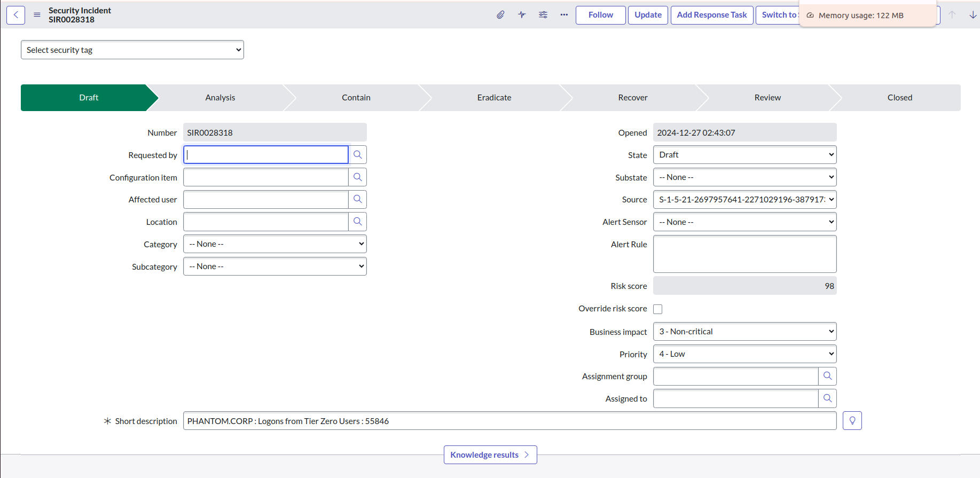
Task: Select the Closed stage
Action: [x=900, y=98]
